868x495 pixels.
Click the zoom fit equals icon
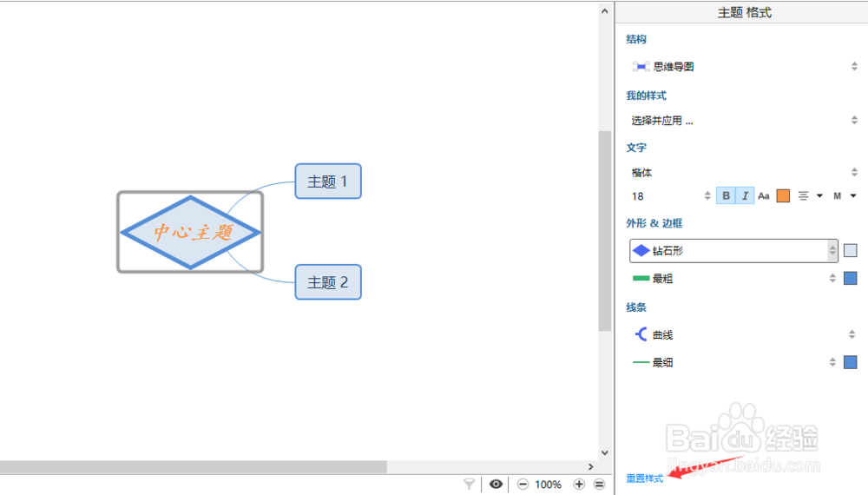point(600,485)
